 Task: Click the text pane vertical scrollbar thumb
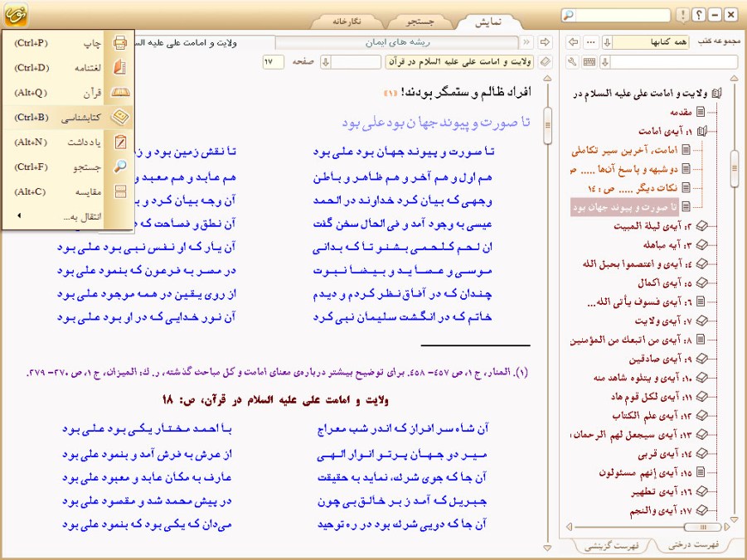(x=547, y=126)
